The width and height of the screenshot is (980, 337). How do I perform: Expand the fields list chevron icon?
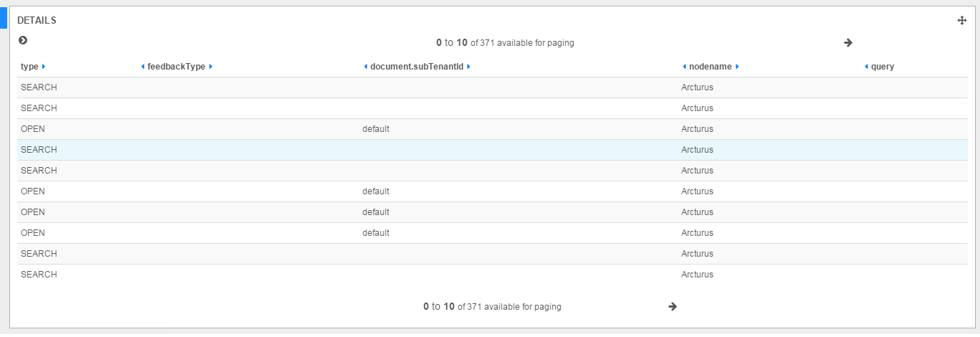coord(23,41)
